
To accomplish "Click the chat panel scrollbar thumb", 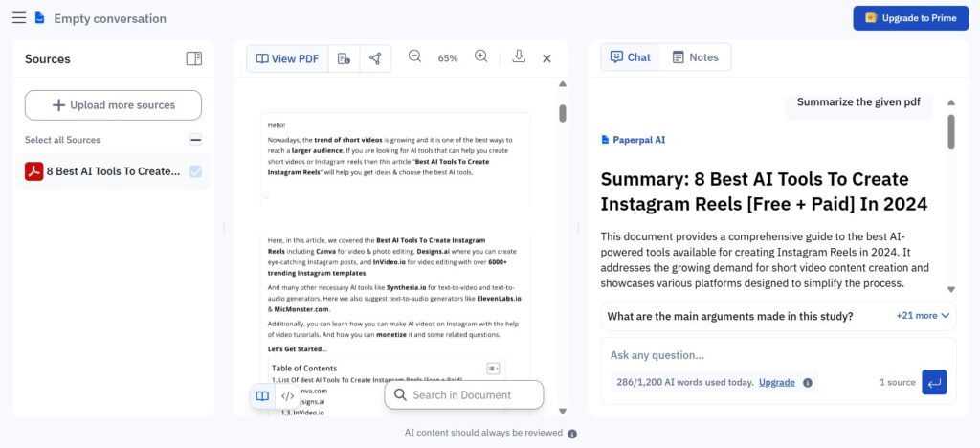I will (x=951, y=131).
